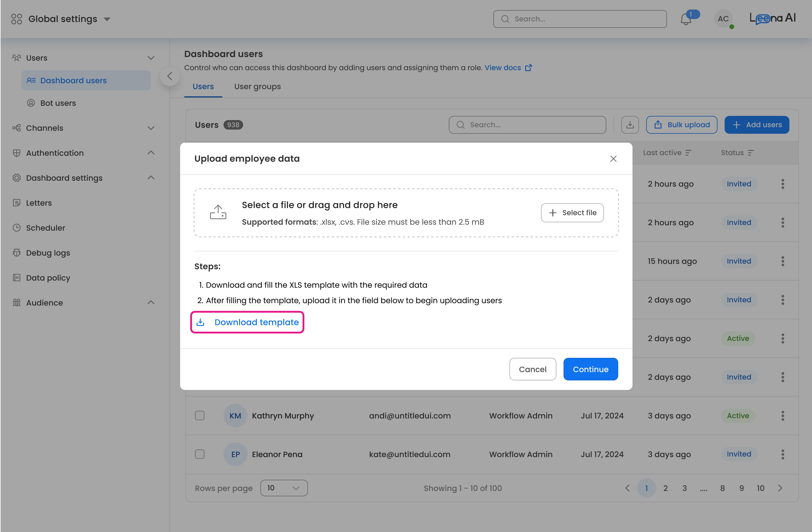812x532 pixels.
Task: Open the Global settings grid icon
Action: pos(16,19)
